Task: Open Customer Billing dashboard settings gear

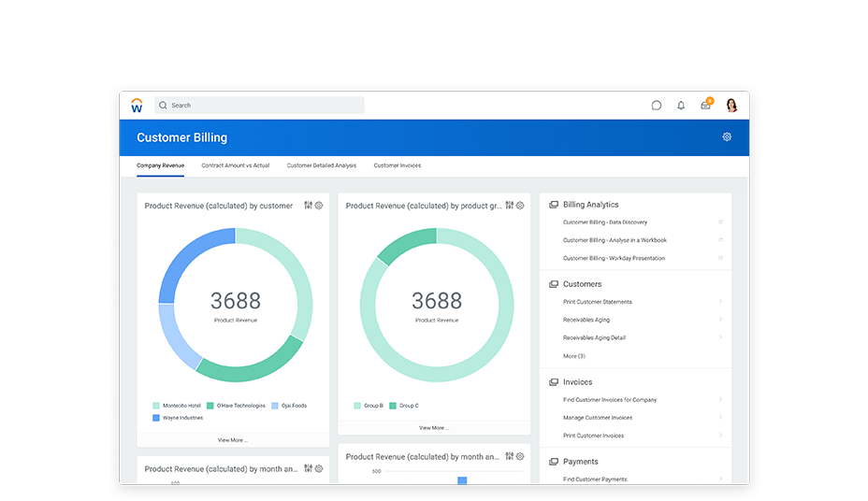Action: pyautogui.click(x=727, y=136)
